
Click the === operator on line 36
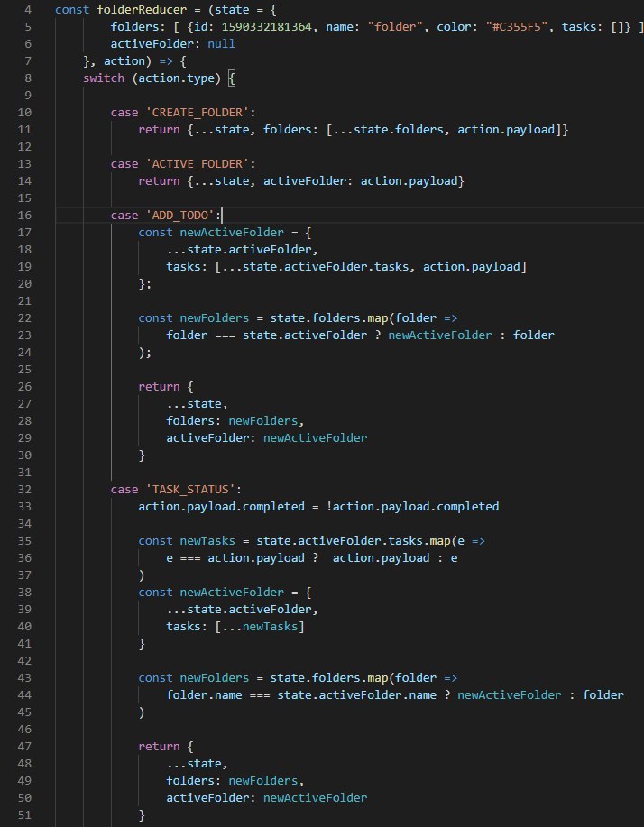[190, 558]
